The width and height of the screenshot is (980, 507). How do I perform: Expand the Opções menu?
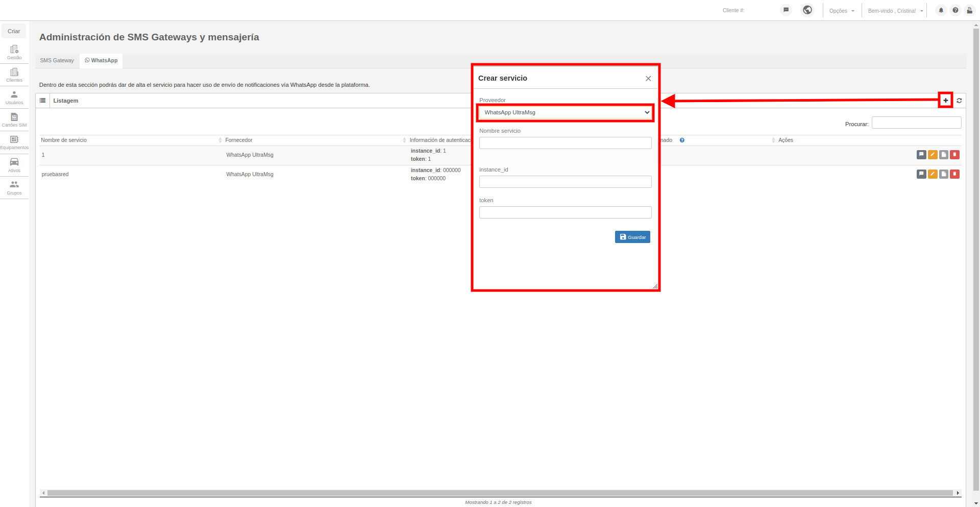(x=842, y=11)
